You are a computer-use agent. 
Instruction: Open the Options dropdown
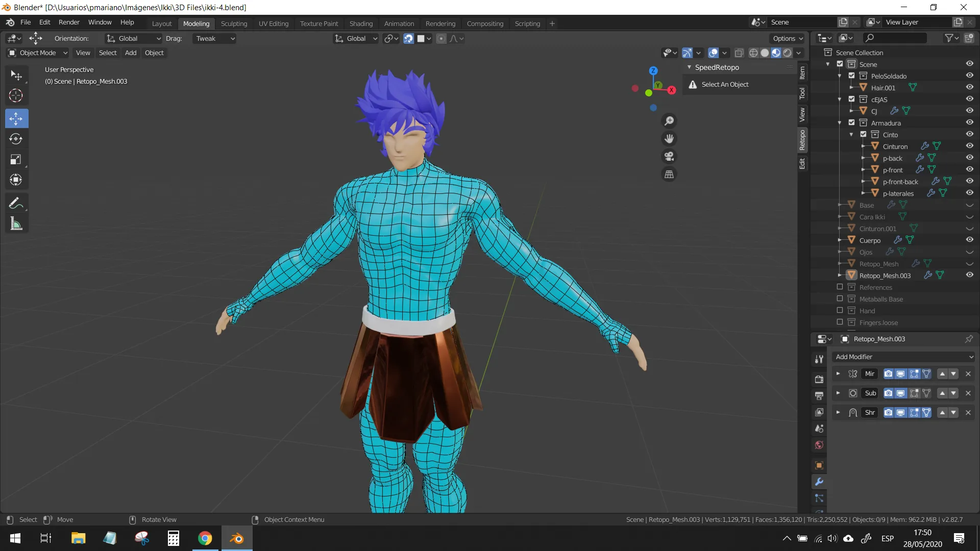pos(788,39)
